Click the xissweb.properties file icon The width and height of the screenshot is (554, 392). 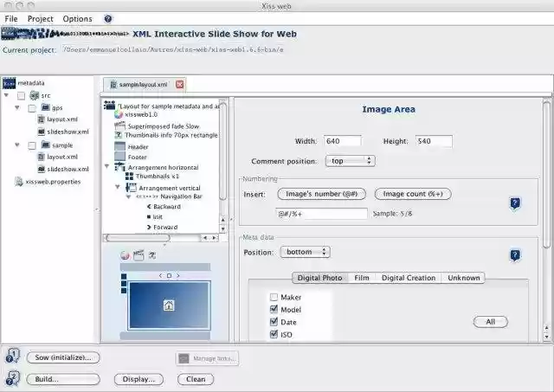coord(19,182)
